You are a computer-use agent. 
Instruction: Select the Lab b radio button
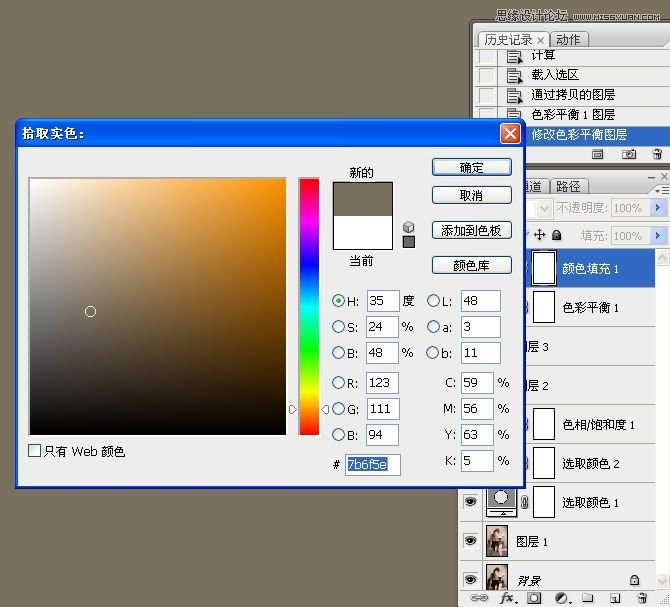432,352
